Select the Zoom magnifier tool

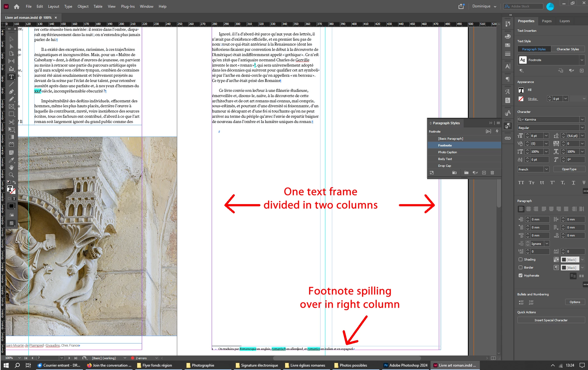tap(11, 175)
